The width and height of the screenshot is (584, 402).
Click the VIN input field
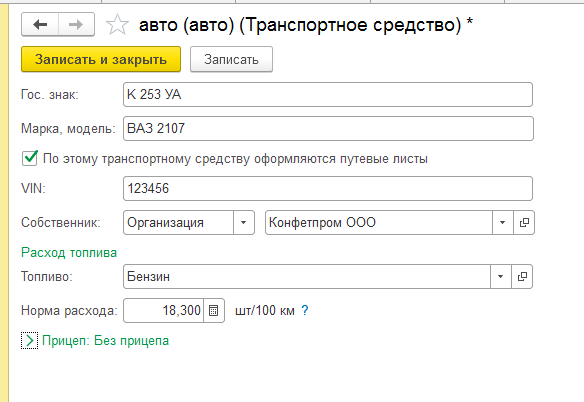(x=328, y=189)
